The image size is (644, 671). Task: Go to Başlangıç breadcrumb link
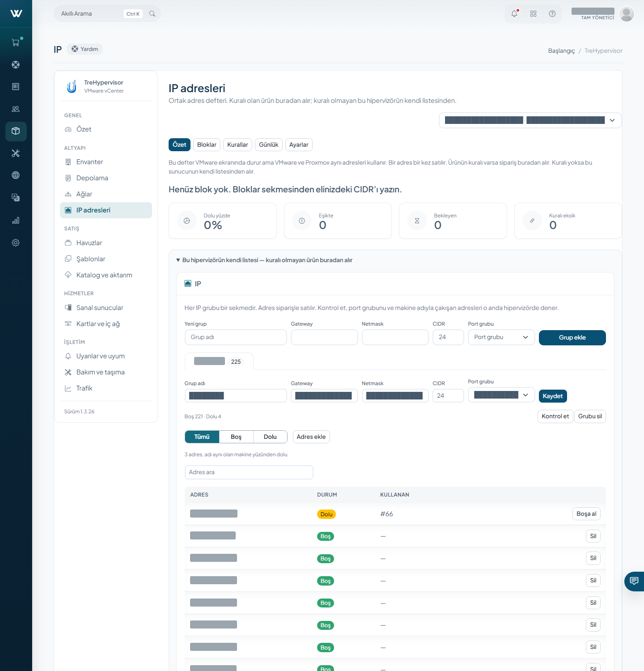[562, 51]
